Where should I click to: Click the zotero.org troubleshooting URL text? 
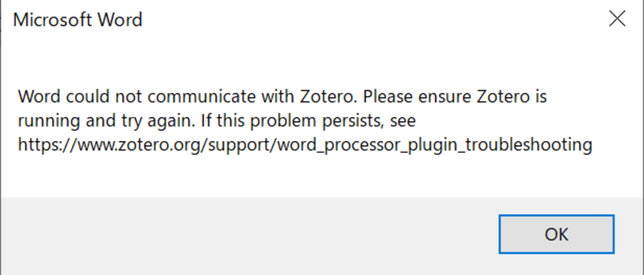click(305, 145)
